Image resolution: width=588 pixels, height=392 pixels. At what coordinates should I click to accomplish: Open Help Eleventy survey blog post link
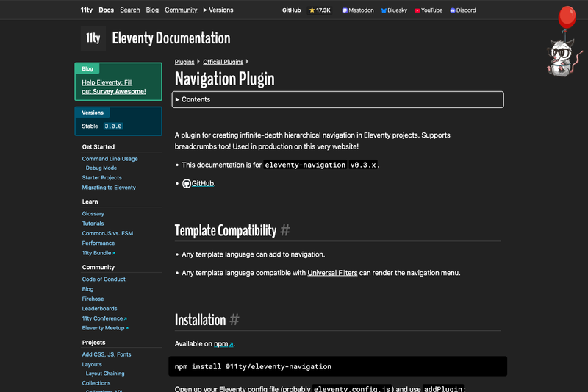(x=114, y=87)
